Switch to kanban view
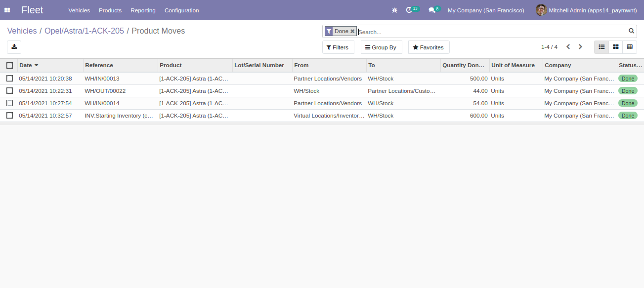Screen dimensions: 644x288 tap(616, 47)
